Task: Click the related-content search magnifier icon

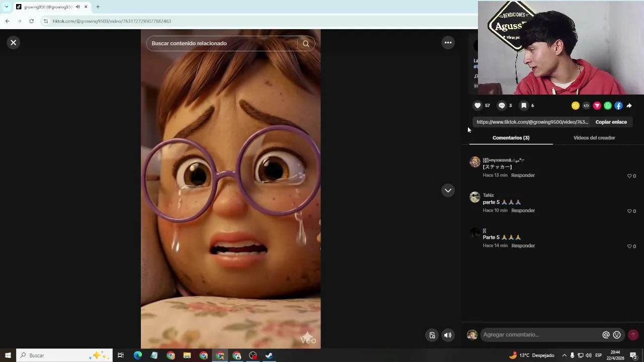Action: (x=306, y=43)
